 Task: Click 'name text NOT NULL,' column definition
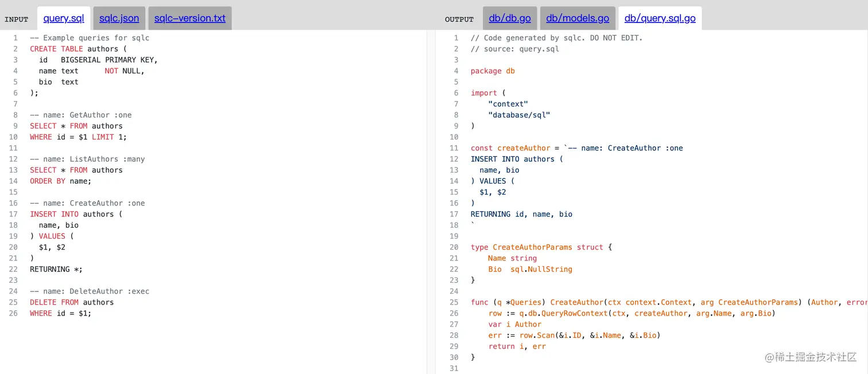coord(91,71)
